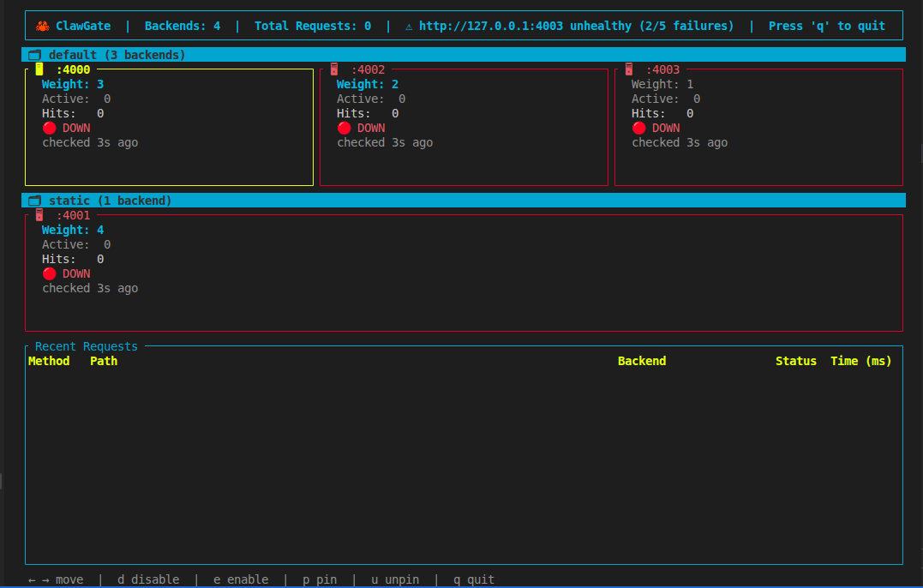The height and width of the screenshot is (588, 923).
Task: Click the Method column header
Action: point(49,362)
